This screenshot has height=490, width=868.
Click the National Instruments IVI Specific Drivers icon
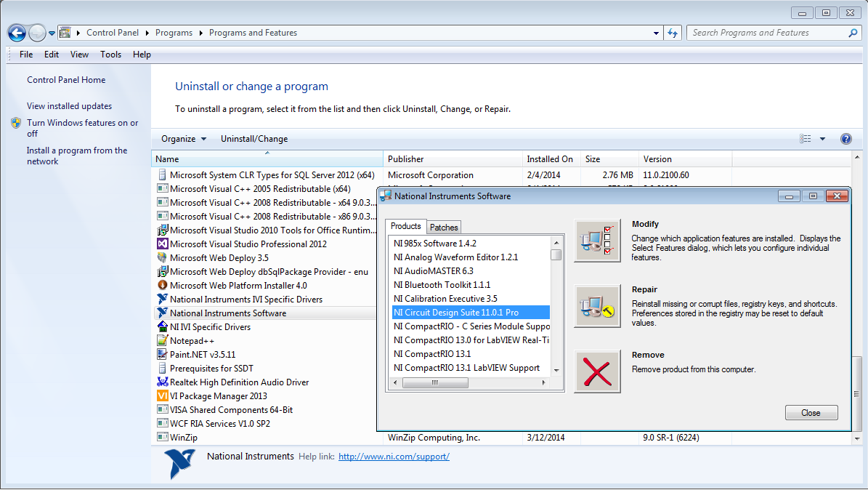tap(162, 300)
